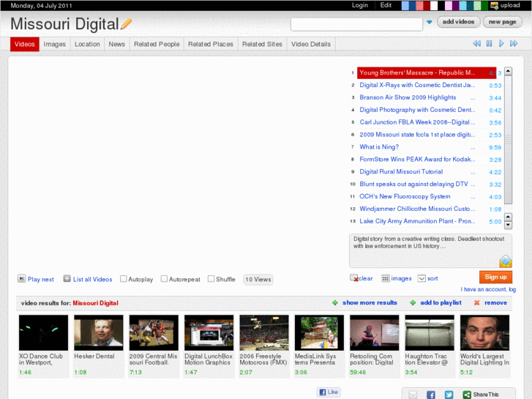Click the email share icon at bottom
The height and width of the screenshot is (399, 532).
click(413, 395)
